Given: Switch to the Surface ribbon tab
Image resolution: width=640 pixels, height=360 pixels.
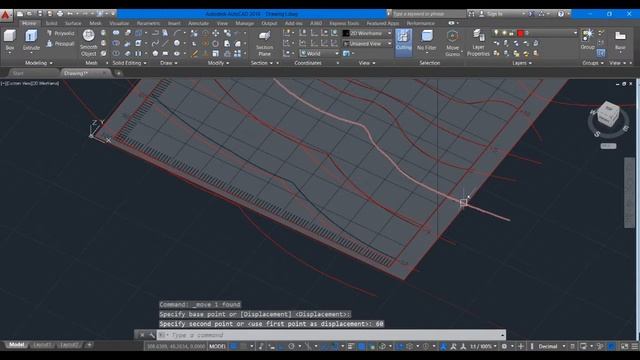Looking at the screenshot, I should point(73,24).
